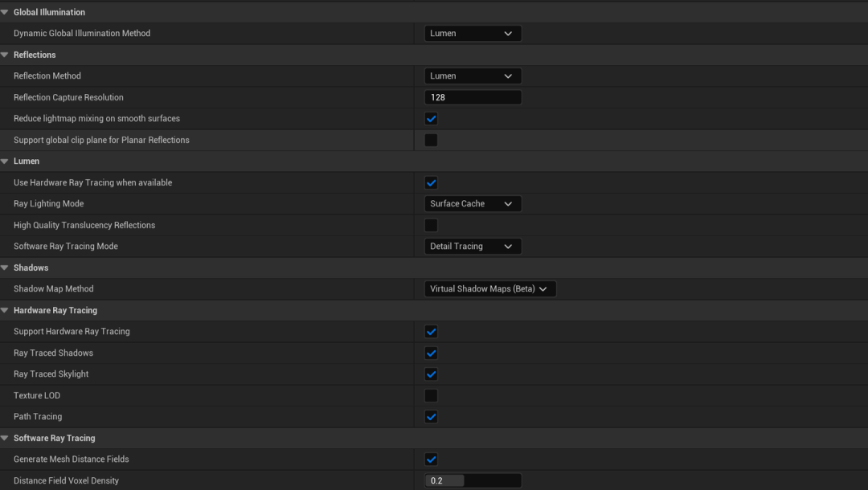Collapse the Lumen section

(5, 161)
